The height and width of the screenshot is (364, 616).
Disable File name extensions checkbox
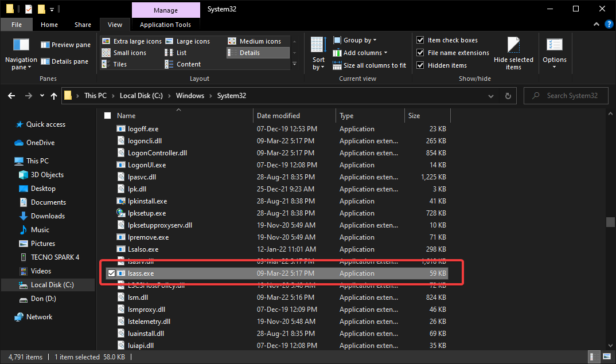[421, 53]
